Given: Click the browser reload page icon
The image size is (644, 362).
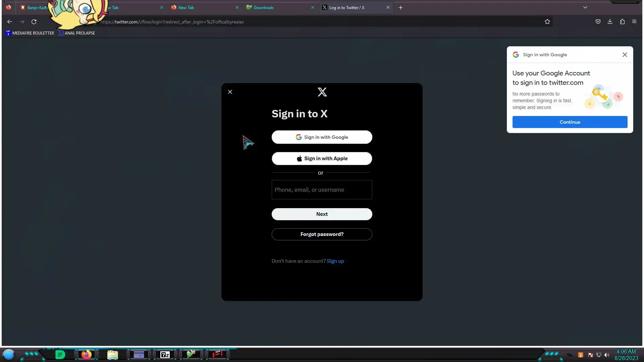Looking at the screenshot, I should click(34, 22).
